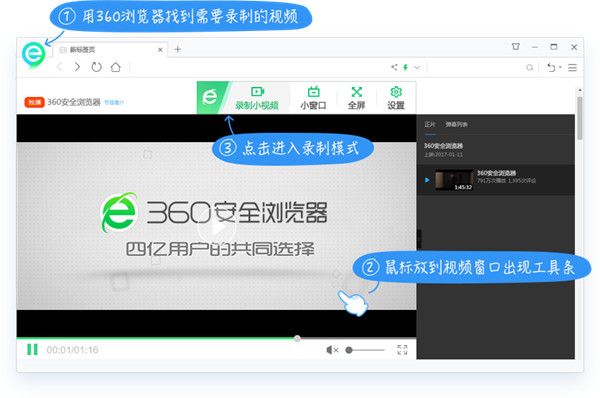Click the green e logo on video toolbar
Viewport: 600px width, 398px height.
(210, 97)
